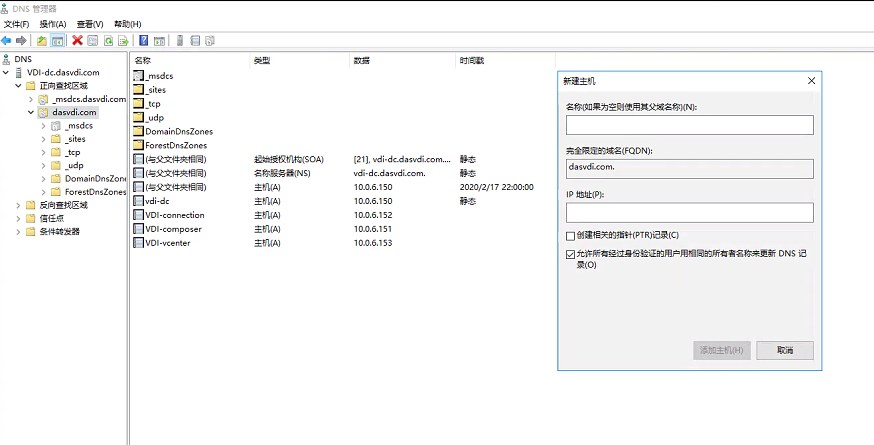Open the 帮助(H) menu
Image resolution: width=874 pixels, height=445 pixels.
coord(128,25)
